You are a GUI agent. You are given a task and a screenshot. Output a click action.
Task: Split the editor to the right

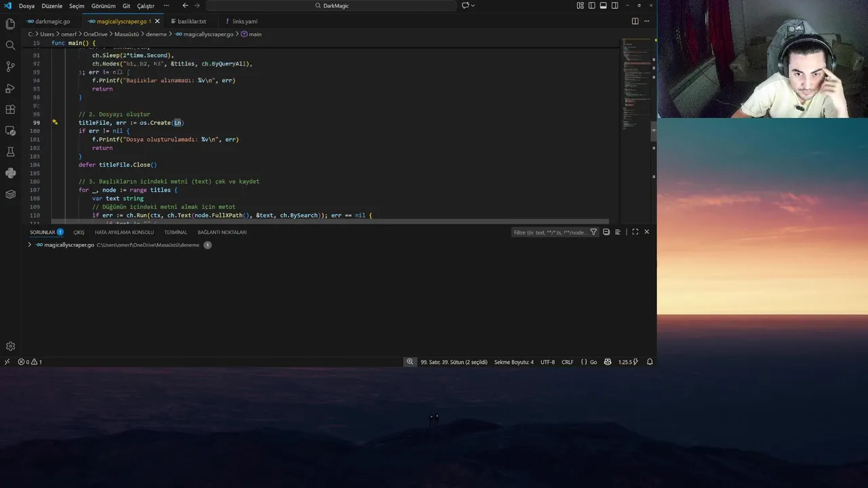pyautogui.click(x=635, y=21)
